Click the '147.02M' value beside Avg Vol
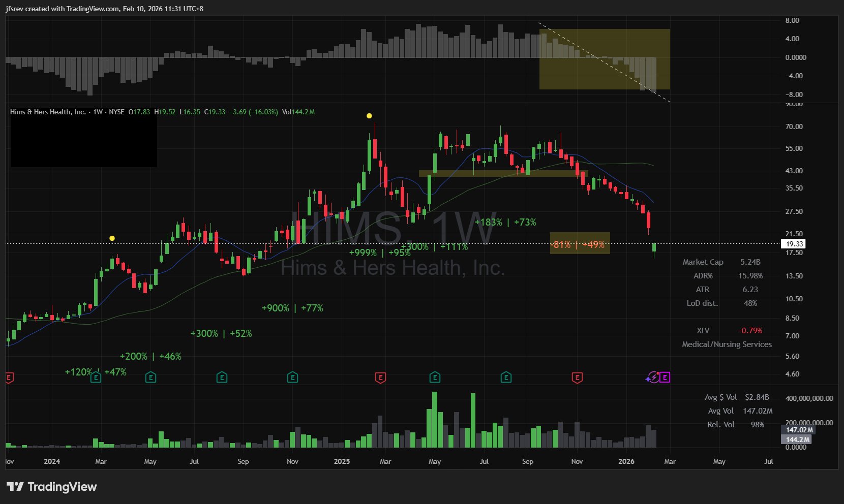This screenshot has width=844, height=504. click(x=758, y=411)
